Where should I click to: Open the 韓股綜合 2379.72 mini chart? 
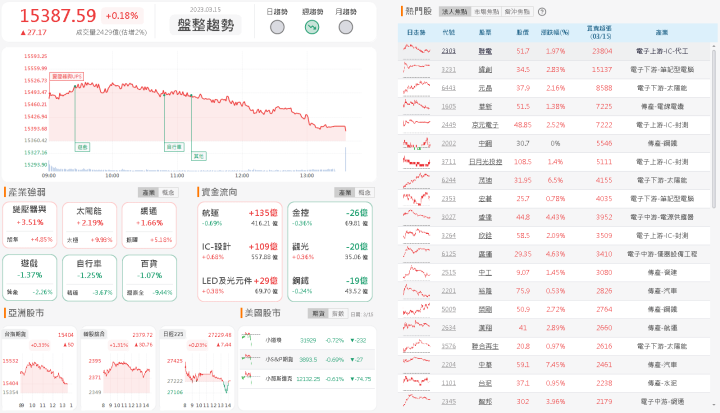click(118, 369)
